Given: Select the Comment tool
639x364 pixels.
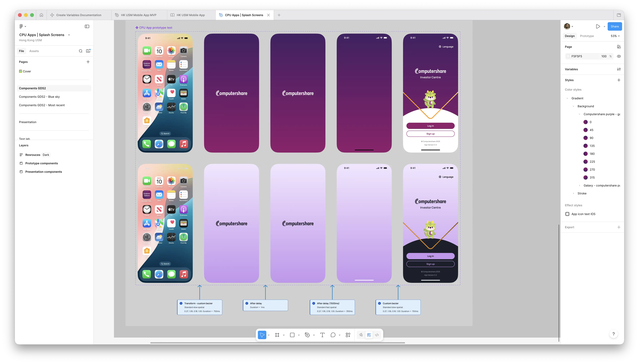Looking at the screenshot, I should click(333, 335).
